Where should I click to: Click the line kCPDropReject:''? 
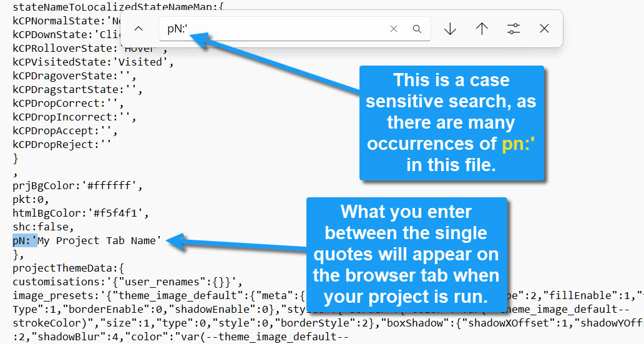(62, 145)
